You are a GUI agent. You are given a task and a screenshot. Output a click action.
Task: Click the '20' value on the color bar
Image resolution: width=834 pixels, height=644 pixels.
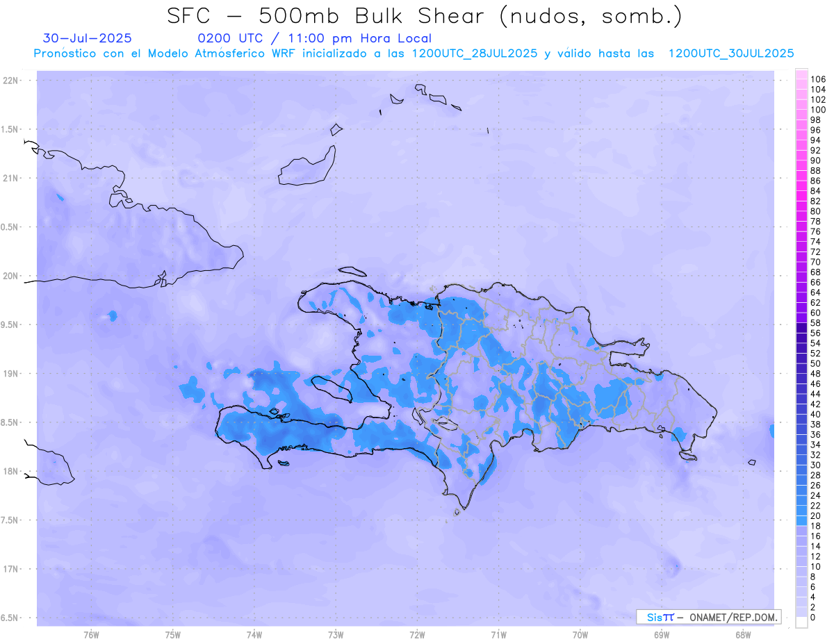tap(816, 515)
